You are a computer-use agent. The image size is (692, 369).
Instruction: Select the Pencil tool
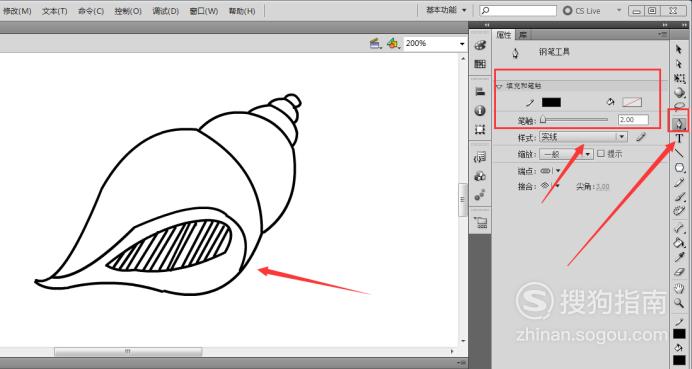point(679,183)
